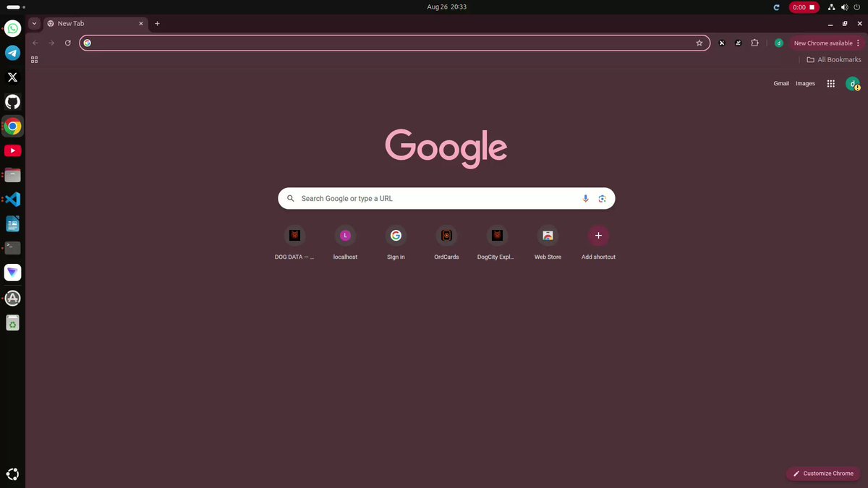Start a voice search with the microphone
Image resolution: width=868 pixels, height=488 pixels.
(x=586, y=199)
